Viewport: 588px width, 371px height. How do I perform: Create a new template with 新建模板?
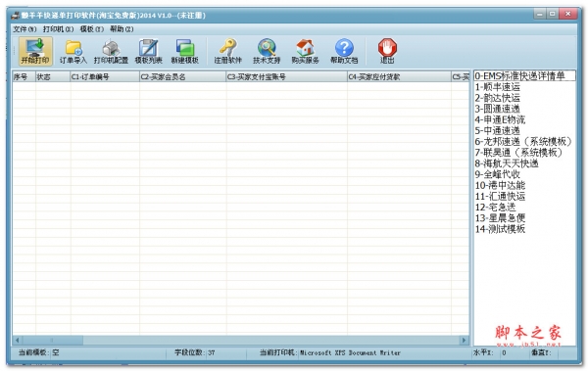pos(185,51)
